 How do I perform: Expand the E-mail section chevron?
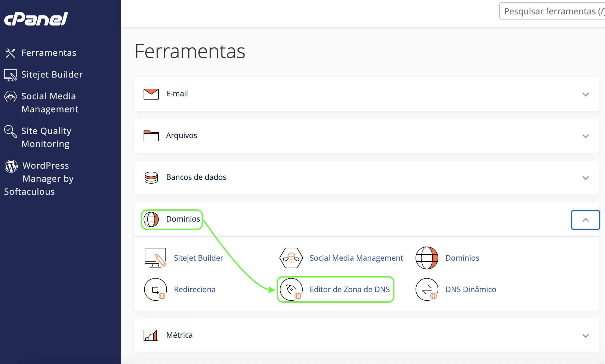click(585, 94)
